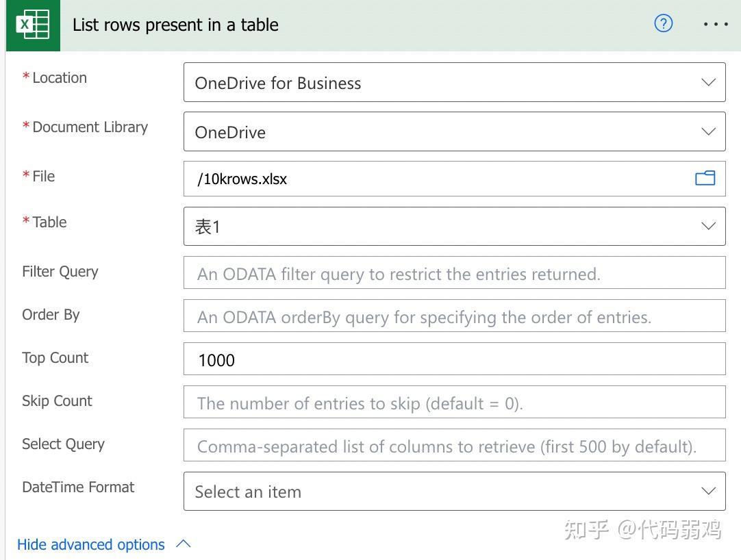Click the Excel connector icon
The image size is (741, 560).
(x=32, y=25)
